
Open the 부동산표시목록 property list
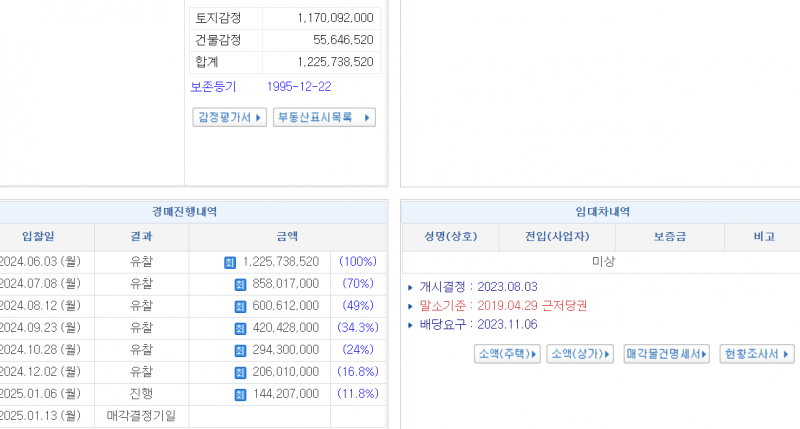324,118
